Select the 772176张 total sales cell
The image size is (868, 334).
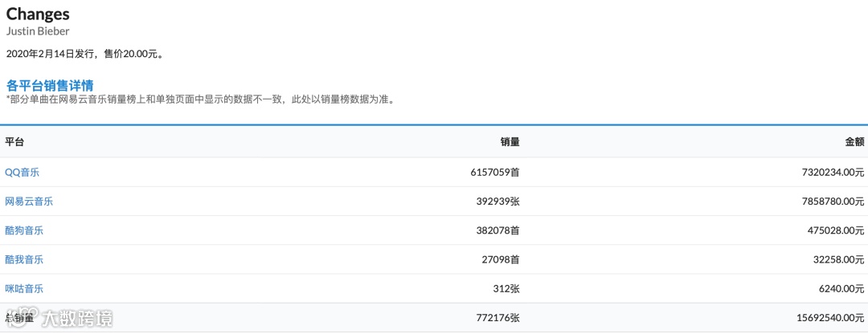pyautogui.click(x=497, y=318)
